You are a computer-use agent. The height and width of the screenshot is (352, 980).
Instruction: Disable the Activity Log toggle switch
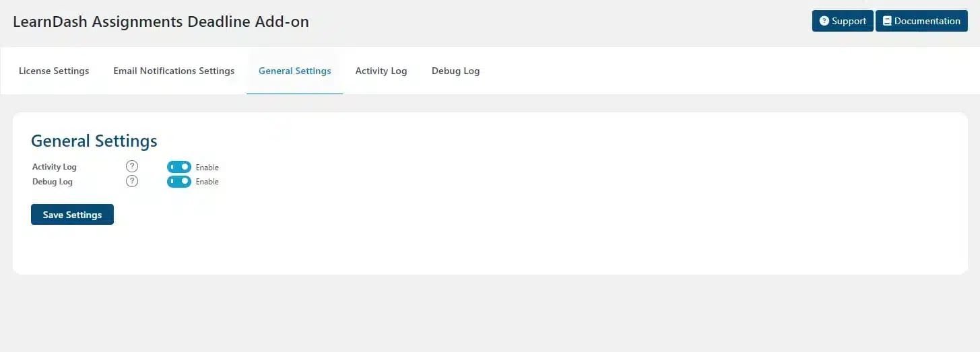[x=179, y=167]
